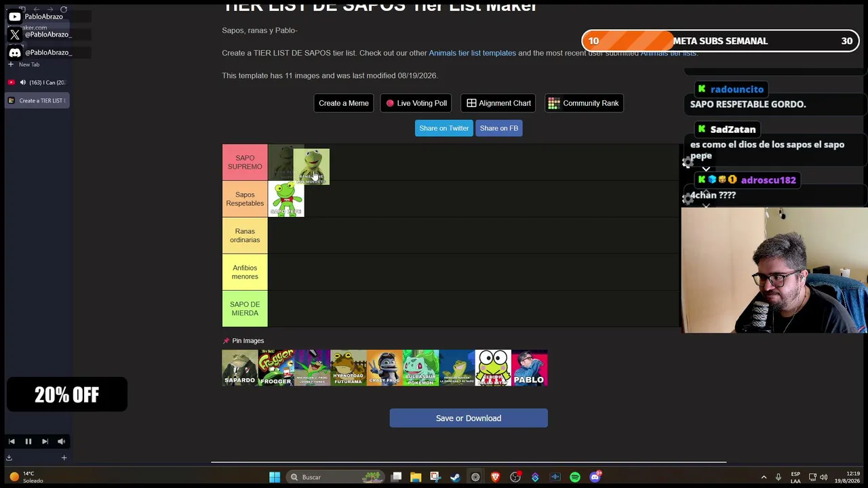
Task: Click the taskbar Buscar search box
Action: click(334, 477)
